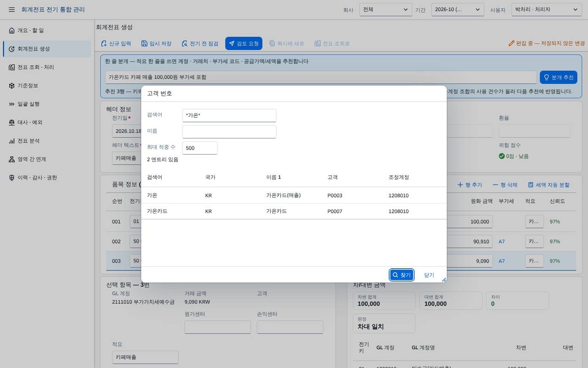The height and width of the screenshot is (368, 588).
Task: Open 영역 간 연계 sidebar item
Action: click(47, 159)
